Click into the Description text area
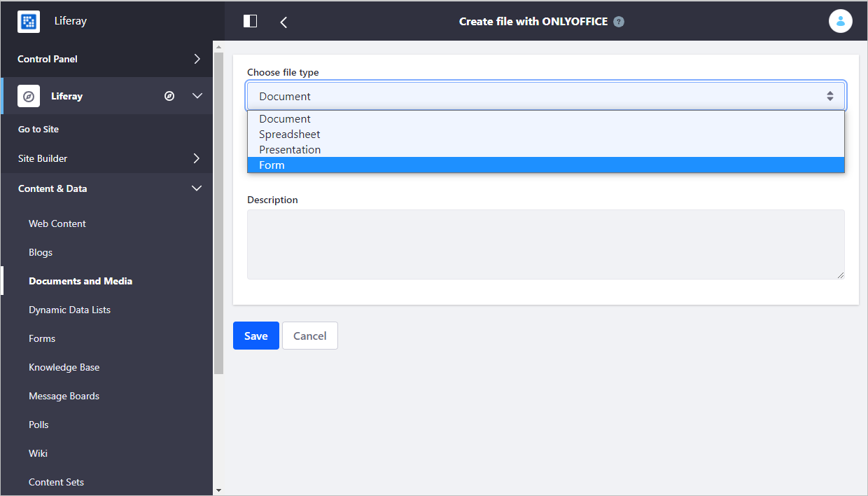This screenshot has width=868, height=496. tap(546, 244)
